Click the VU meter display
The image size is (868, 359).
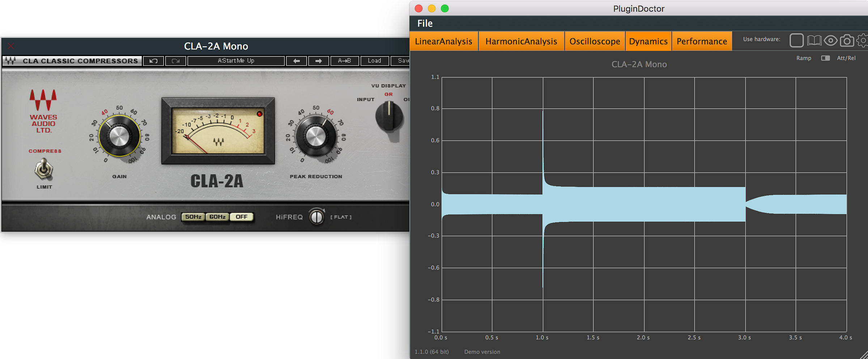point(218,131)
